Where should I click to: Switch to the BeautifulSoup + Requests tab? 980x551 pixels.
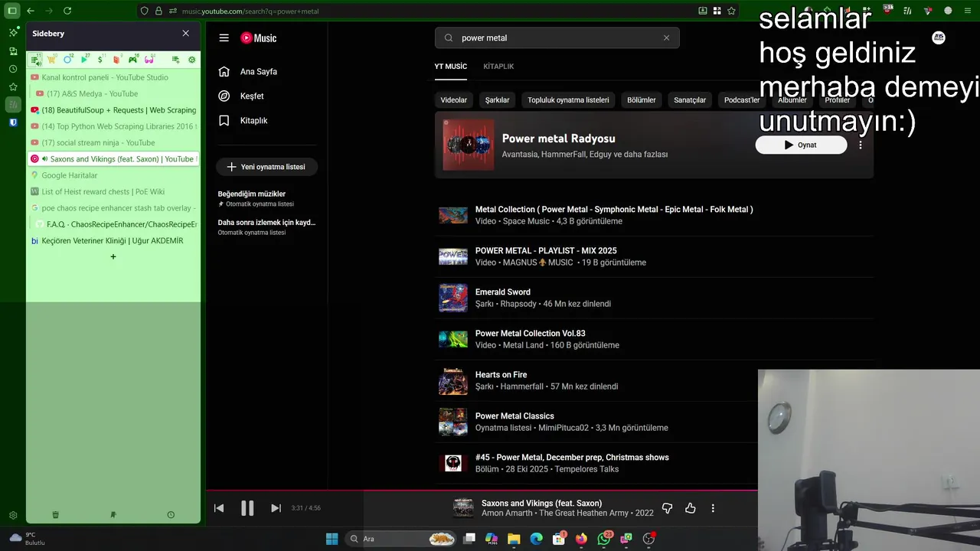click(113, 110)
